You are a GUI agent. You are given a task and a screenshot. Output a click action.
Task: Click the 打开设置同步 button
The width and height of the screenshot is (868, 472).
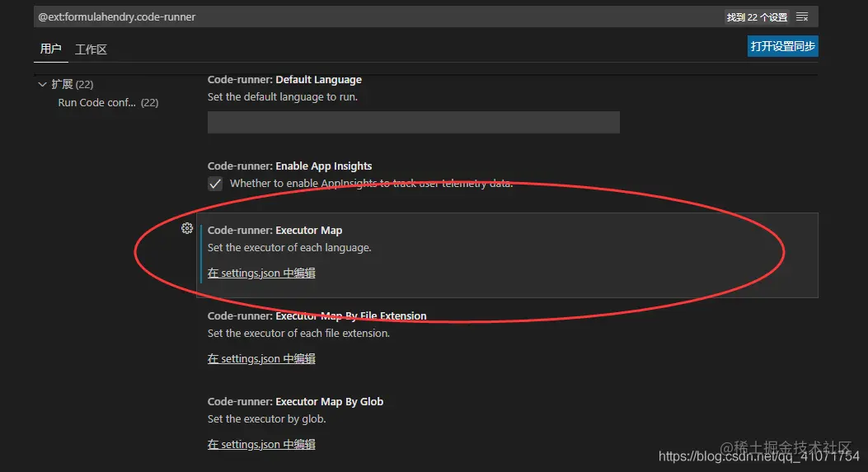[x=782, y=46]
